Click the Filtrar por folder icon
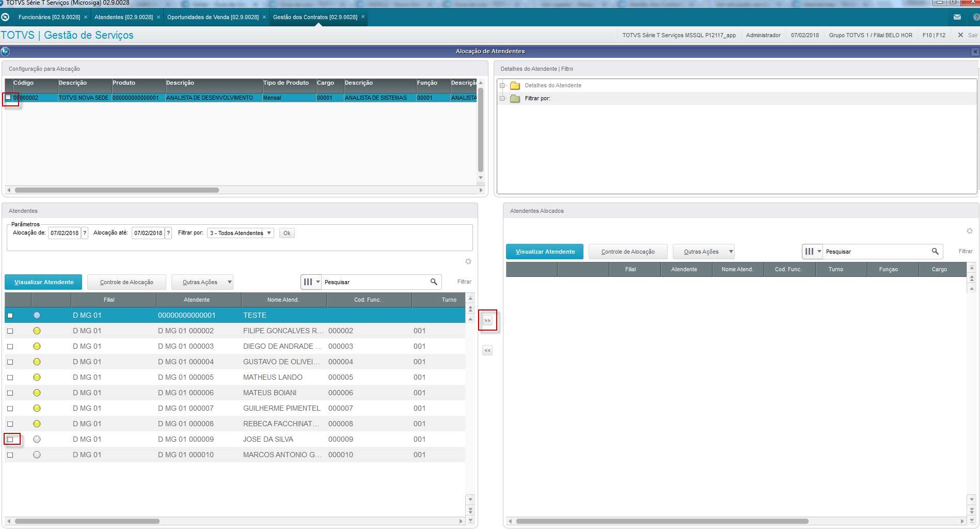Viewport: 980px width, 529px height. click(515, 99)
